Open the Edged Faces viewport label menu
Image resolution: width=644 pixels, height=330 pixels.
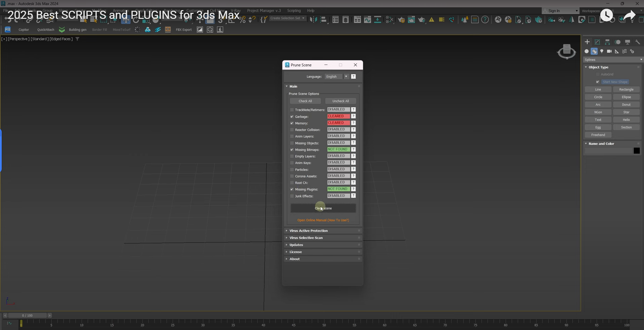coord(61,39)
